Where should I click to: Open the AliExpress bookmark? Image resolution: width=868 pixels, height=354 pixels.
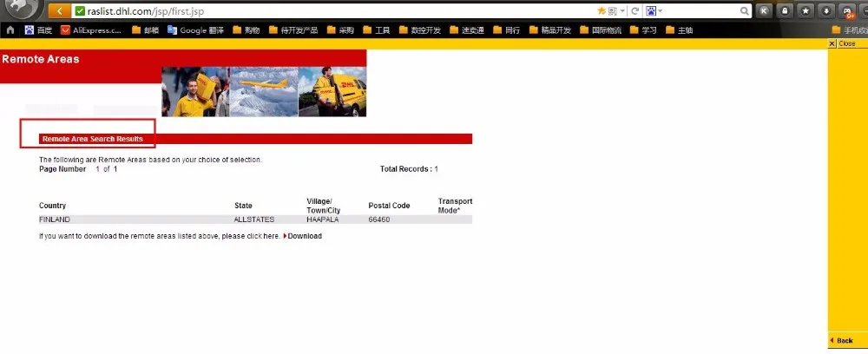click(x=91, y=29)
